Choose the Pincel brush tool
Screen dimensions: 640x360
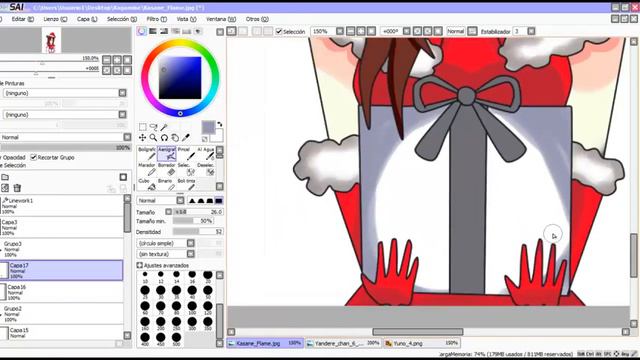coord(186,154)
